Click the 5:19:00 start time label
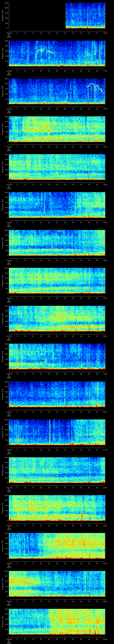The height and width of the screenshot is (644, 114). pyautogui.click(x=9, y=412)
